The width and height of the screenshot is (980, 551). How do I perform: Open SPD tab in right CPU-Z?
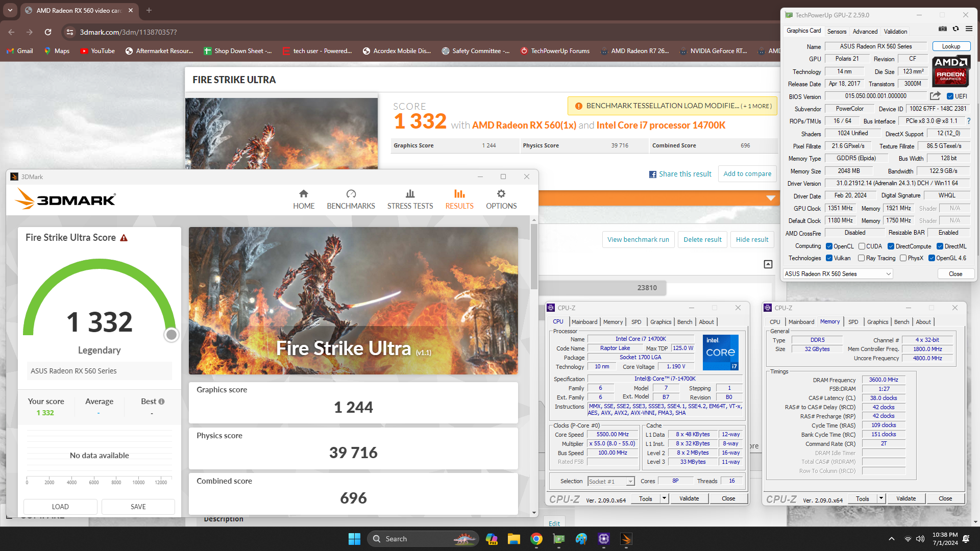[853, 322]
